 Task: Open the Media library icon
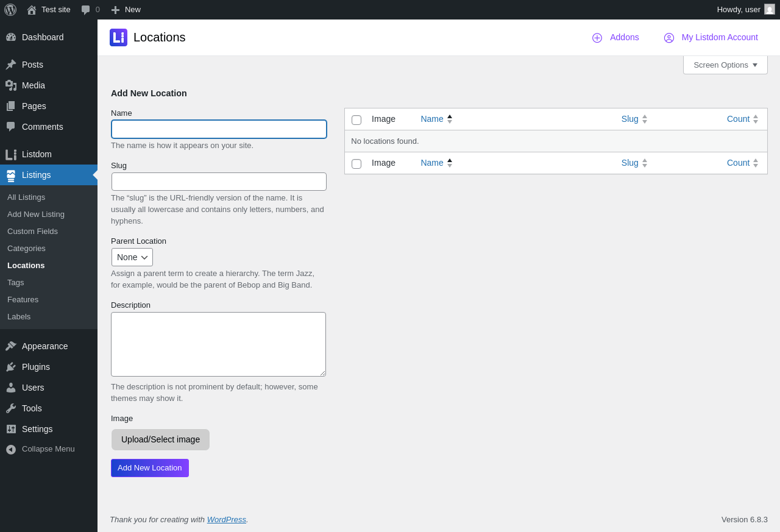click(x=11, y=85)
